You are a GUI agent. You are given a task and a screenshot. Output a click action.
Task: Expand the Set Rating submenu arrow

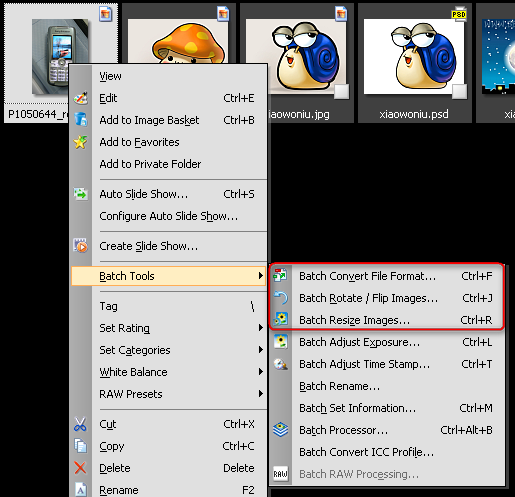tap(261, 328)
